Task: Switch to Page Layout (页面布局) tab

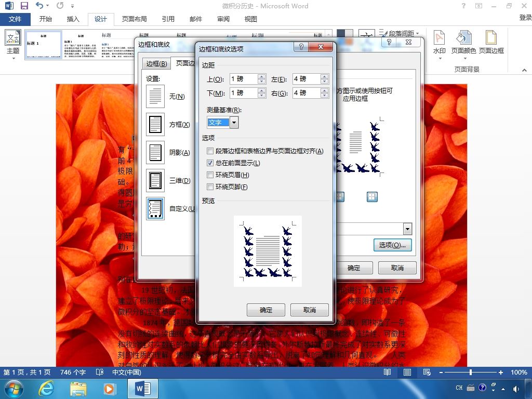Action: click(135, 19)
